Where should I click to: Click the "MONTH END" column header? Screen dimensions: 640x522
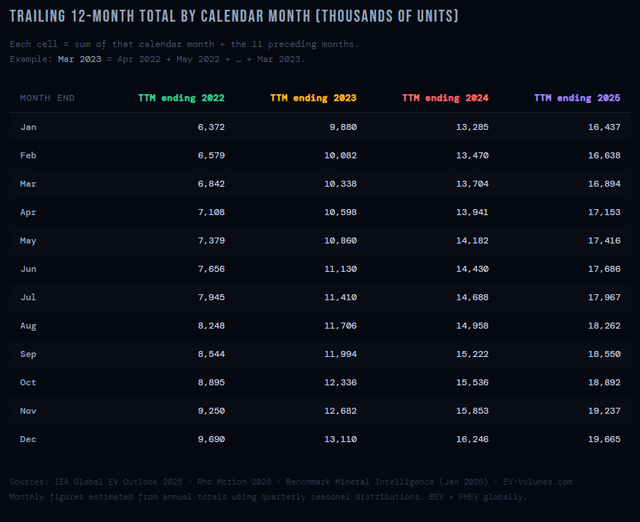47,98
